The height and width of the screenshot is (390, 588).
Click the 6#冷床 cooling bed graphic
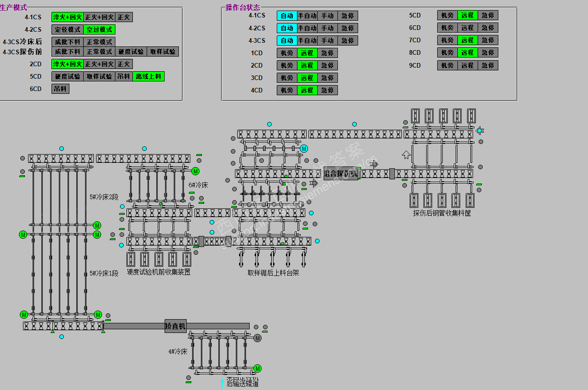point(157,185)
